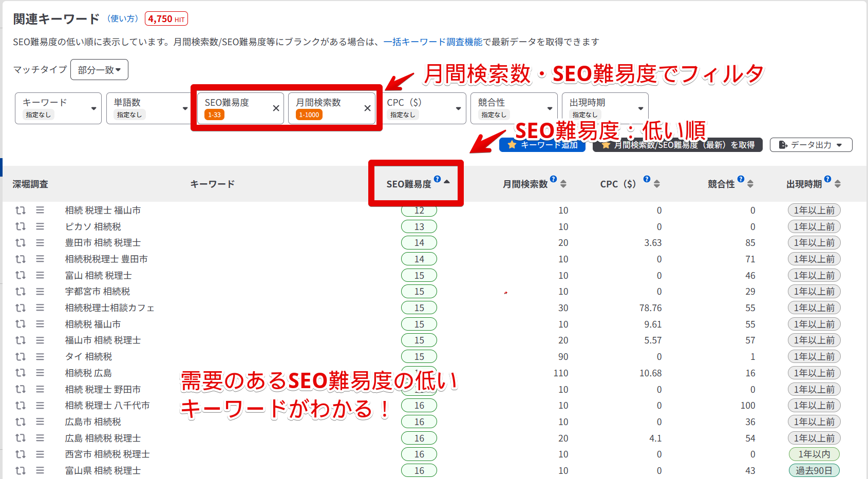Viewport: 868px width, 479px height.
Task: Sort table by CPC ($) column
Action: pyautogui.click(x=657, y=184)
